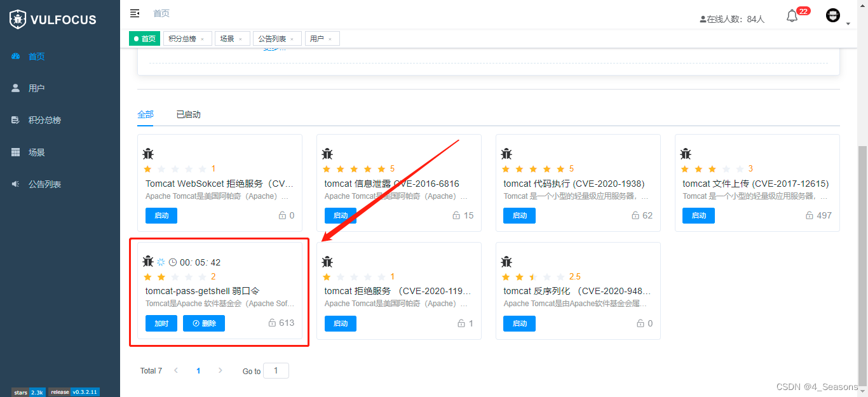Click the 积分总榜 icon in sidebar
Screen dimensions: 868x397
point(16,120)
